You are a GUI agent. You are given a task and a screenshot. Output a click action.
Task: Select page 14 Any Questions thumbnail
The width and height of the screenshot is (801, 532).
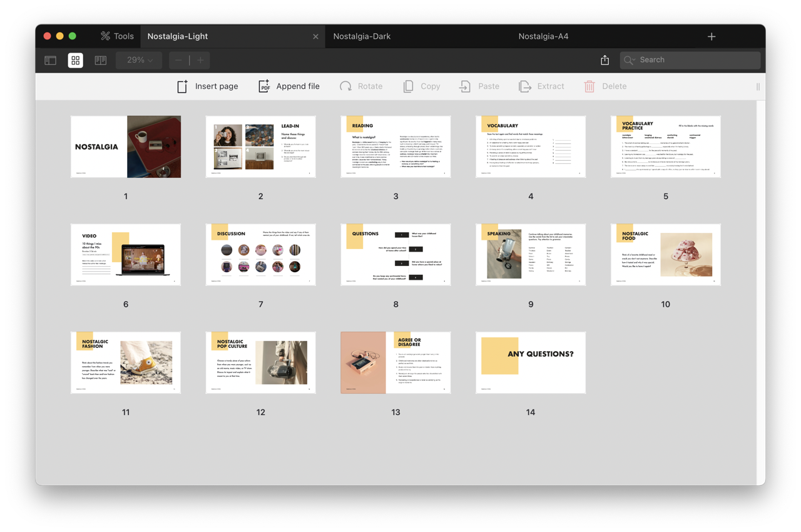531,362
